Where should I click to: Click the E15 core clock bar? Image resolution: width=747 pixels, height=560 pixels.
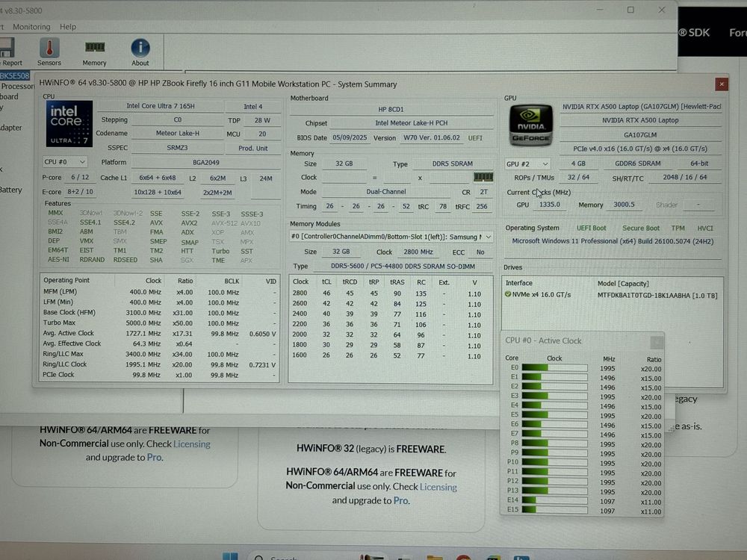(554, 509)
